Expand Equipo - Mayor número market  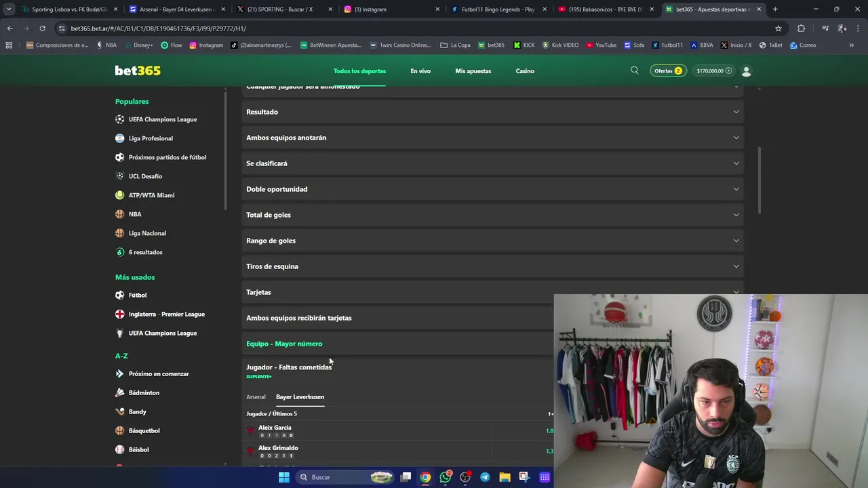click(398, 344)
